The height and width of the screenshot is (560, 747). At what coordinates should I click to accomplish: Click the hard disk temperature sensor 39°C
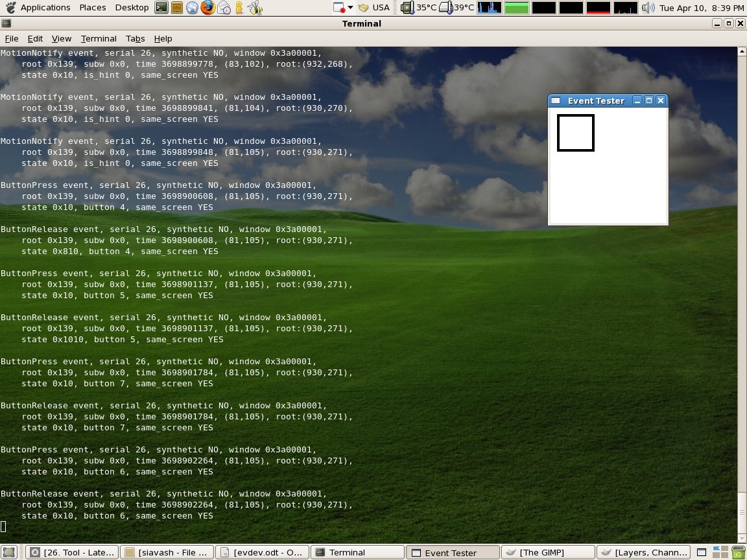457,8
